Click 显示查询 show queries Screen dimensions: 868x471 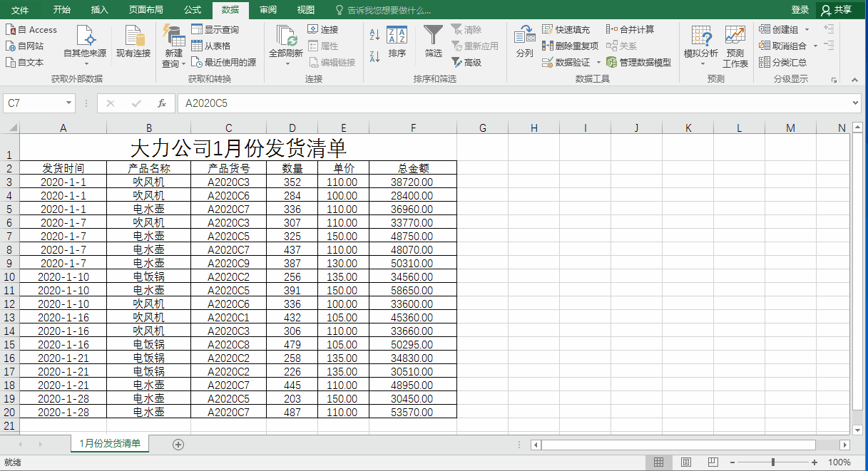click(x=215, y=30)
